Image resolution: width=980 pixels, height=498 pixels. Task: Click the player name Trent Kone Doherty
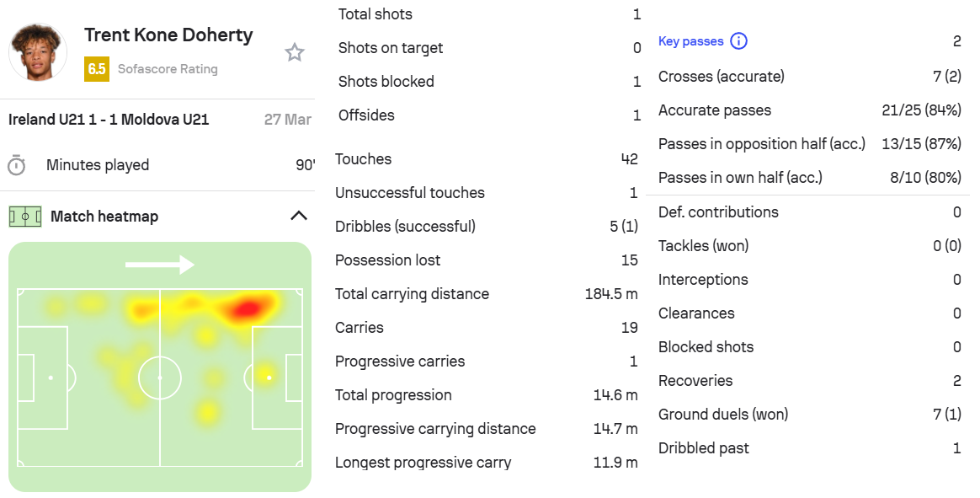tap(168, 35)
